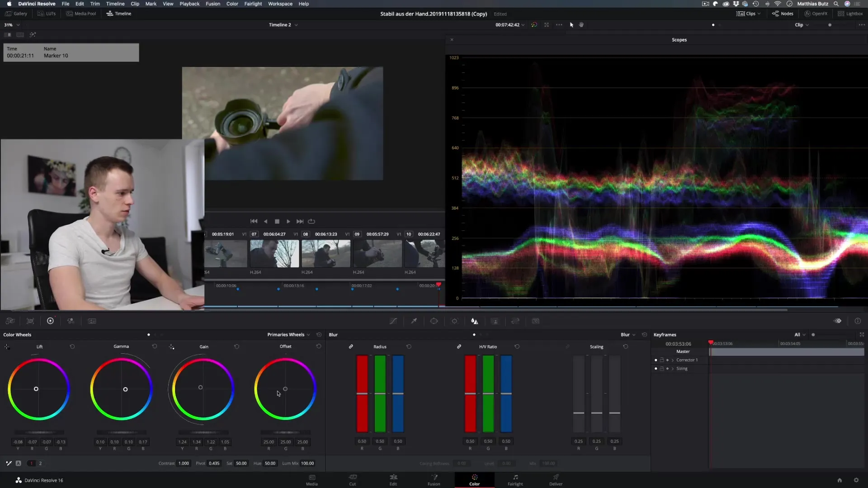Show the Nodes panel

click(783, 14)
